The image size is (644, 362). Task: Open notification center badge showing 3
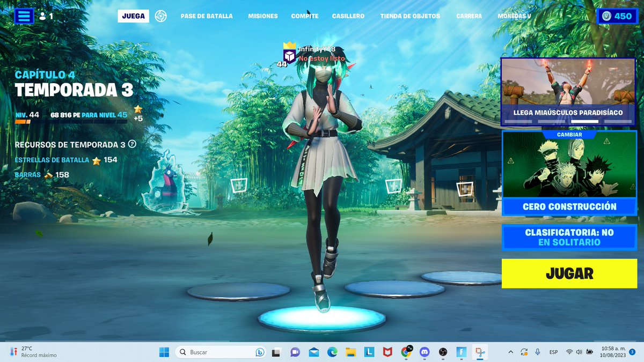632,352
